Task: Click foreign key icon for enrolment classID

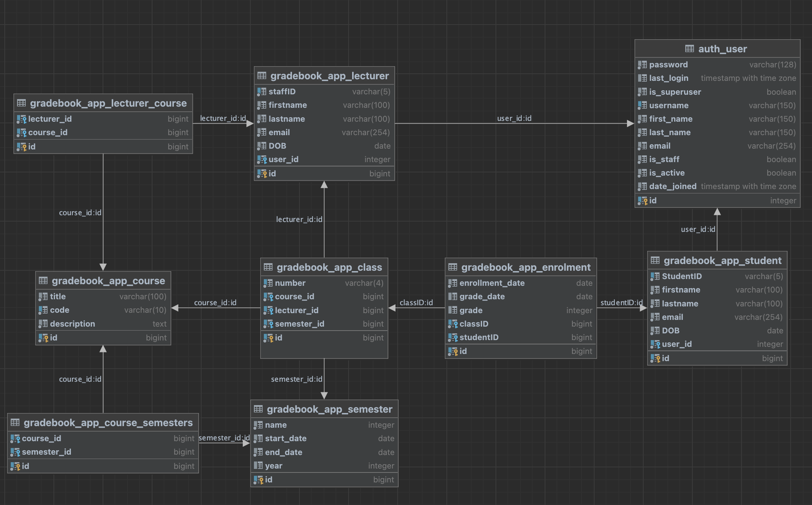Action: click(x=453, y=324)
